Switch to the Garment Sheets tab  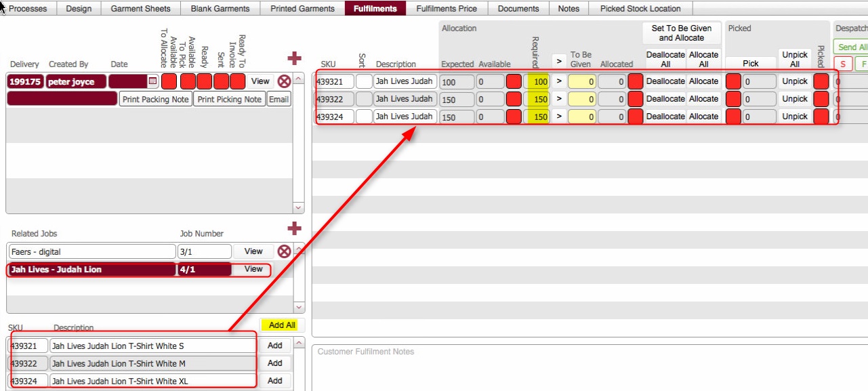[x=141, y=8]
